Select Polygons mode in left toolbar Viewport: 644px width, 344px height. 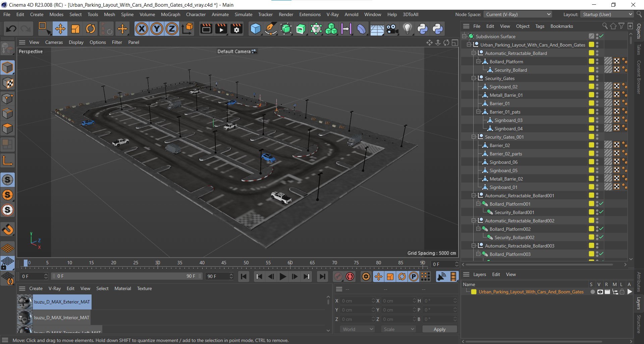pos(7,129)
